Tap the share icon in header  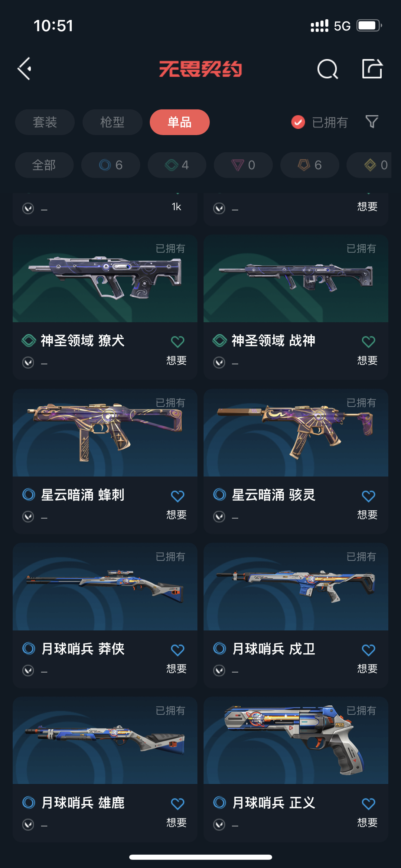point(372,69)
